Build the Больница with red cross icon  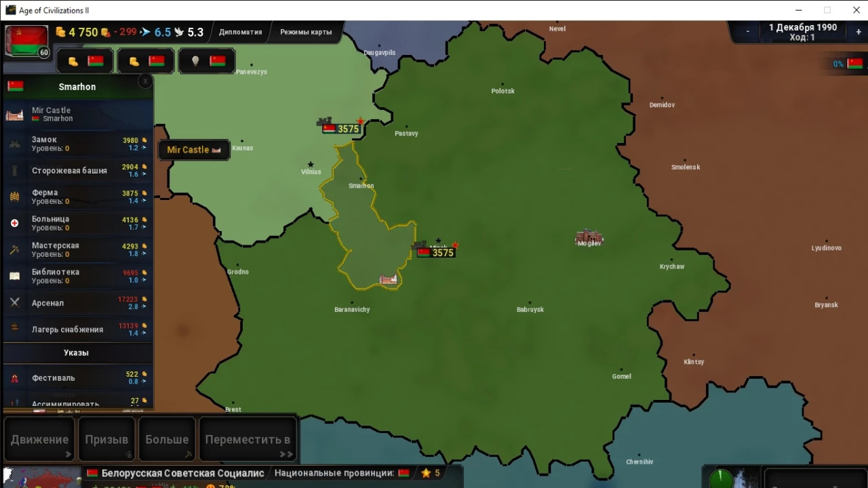(78, 223)
